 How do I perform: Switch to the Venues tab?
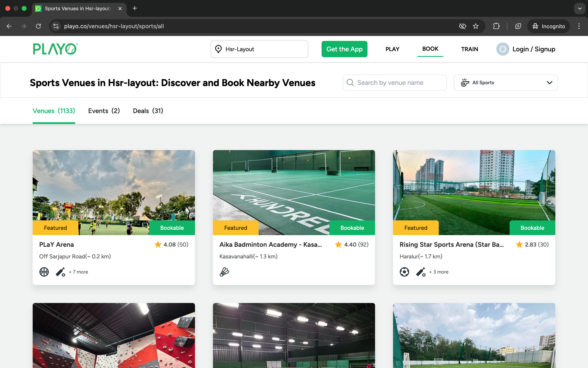(x=54, y=111)
